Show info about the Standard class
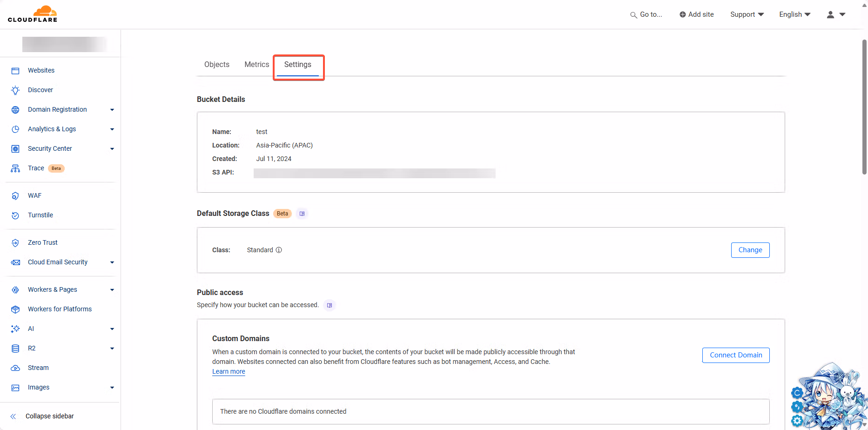The image size is (868, 430). pos(279,250)
